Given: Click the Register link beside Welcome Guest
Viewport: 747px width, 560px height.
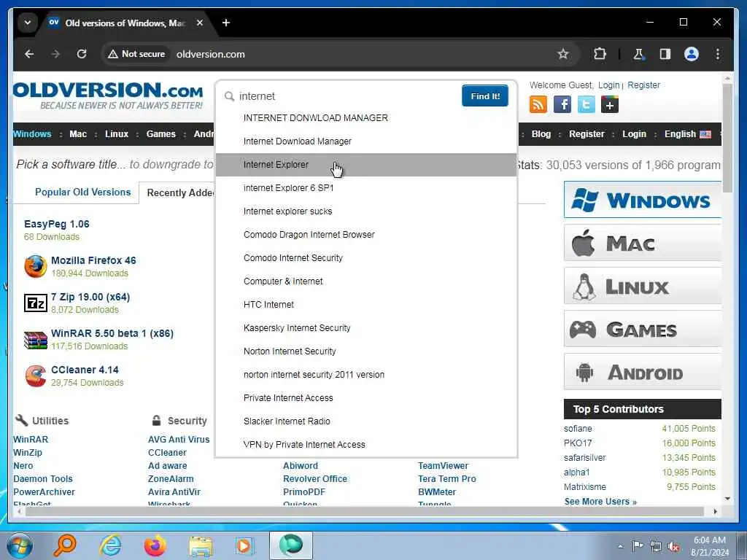Looking at the screenshot, I should (x=643, y=85).
